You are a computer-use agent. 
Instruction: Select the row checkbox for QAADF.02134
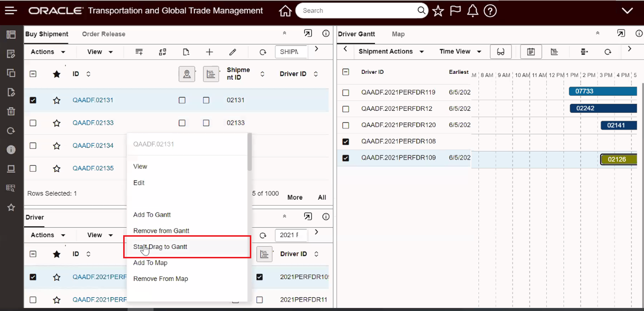tap(33, 146)
